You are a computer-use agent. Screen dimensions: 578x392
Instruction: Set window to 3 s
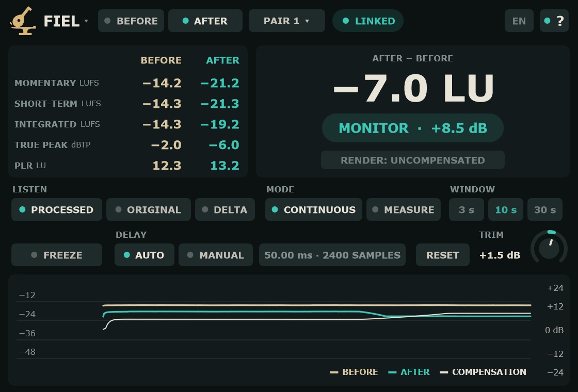[x=467, y=209]
